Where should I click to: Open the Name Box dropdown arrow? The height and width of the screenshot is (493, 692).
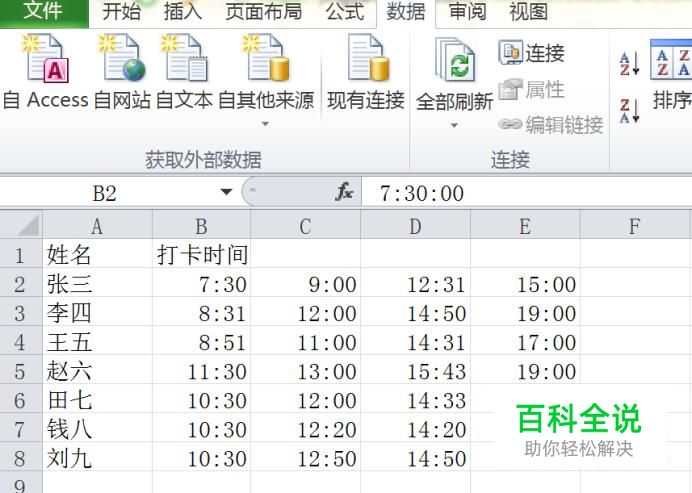226,192
